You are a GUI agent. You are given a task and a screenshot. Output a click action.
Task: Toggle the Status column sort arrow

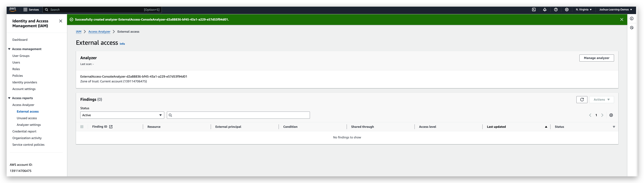614,127
